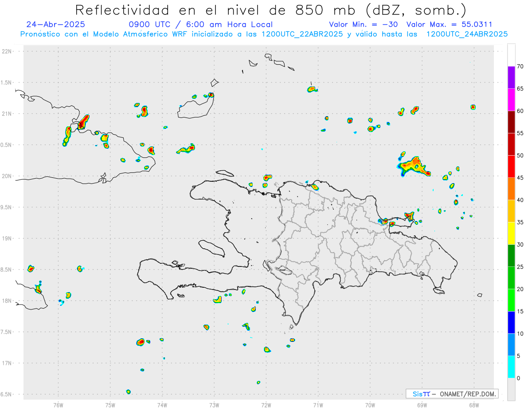Click the colorbar label "10"

[520, 334]
